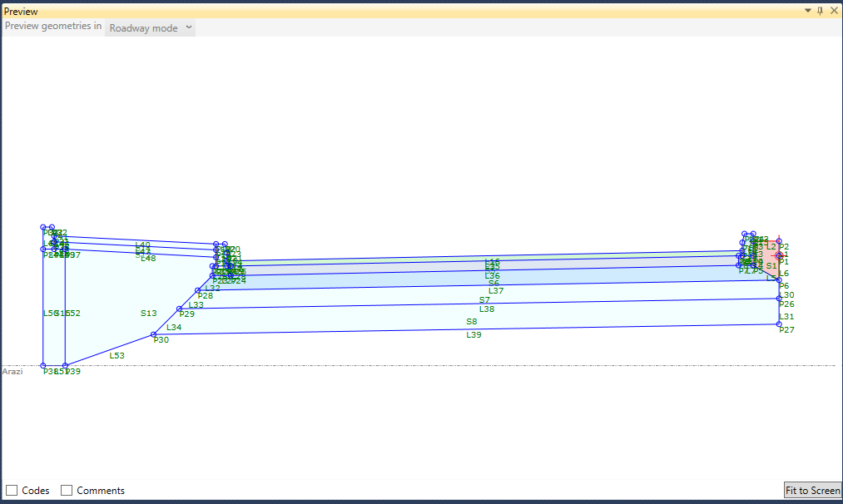This screenshot has height=504, width=843.
Task: Select the Arazi ground line label
Action: click(x=13, y=371)
